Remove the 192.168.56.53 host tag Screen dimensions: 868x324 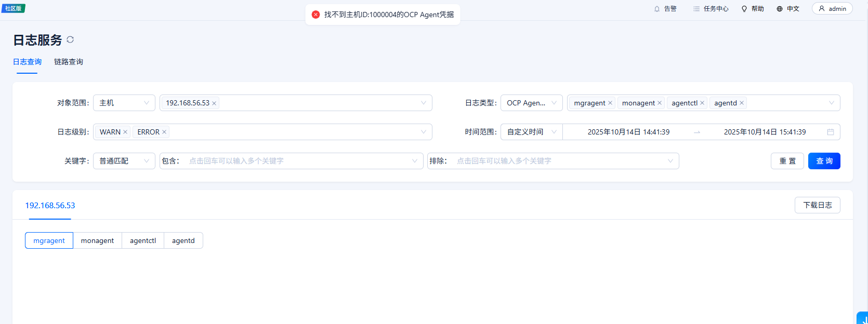[x=214, y=103]
